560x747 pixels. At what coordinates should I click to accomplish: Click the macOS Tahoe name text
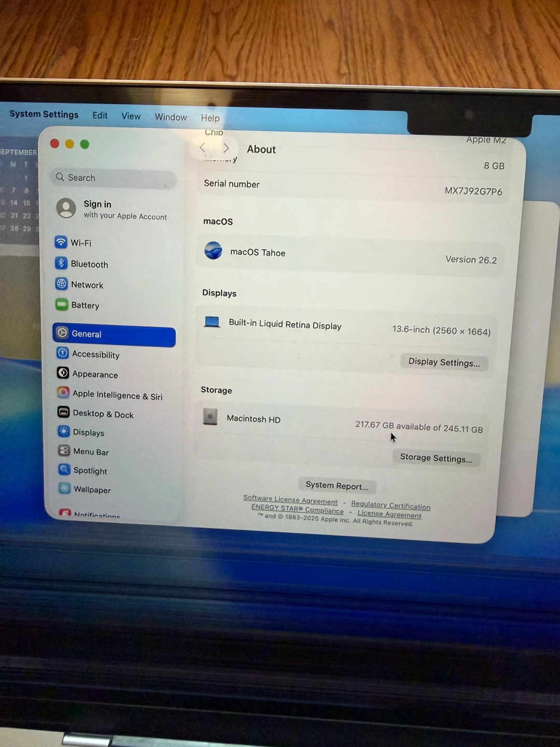[x=258, y=253]
